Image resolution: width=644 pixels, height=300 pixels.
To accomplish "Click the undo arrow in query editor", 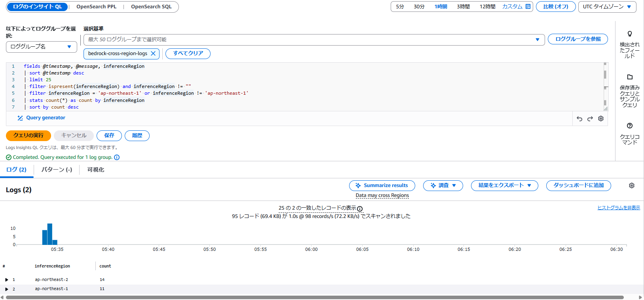I will click(579, 119).
